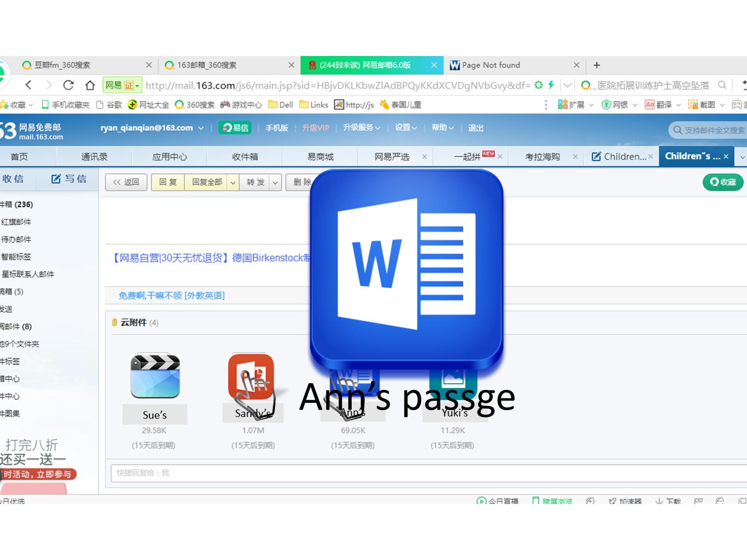Click 写信 to compose a new mail
Image resolution: width=747 pixels, height=560 pixels.
pyautogui.click(x=68, y=179)
